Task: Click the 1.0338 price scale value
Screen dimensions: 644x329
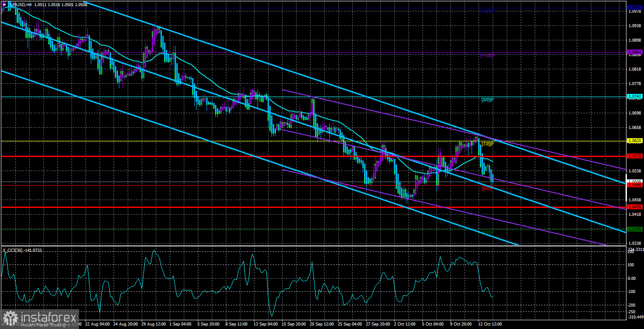Action: [635, 243]
